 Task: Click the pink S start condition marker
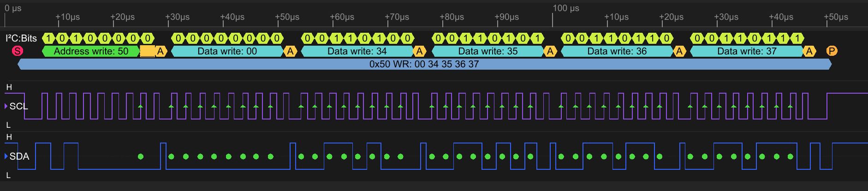pos(17,51)
